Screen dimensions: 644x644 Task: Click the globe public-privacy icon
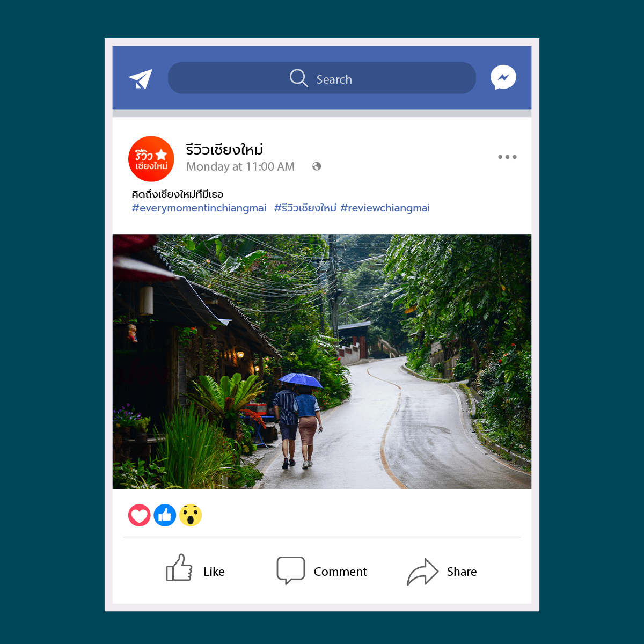coord(317,166)
